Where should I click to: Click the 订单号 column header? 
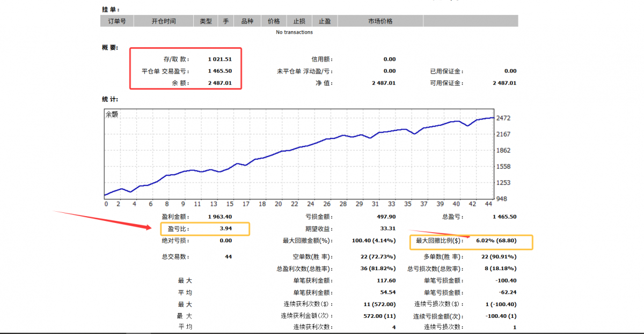point(116,21)
